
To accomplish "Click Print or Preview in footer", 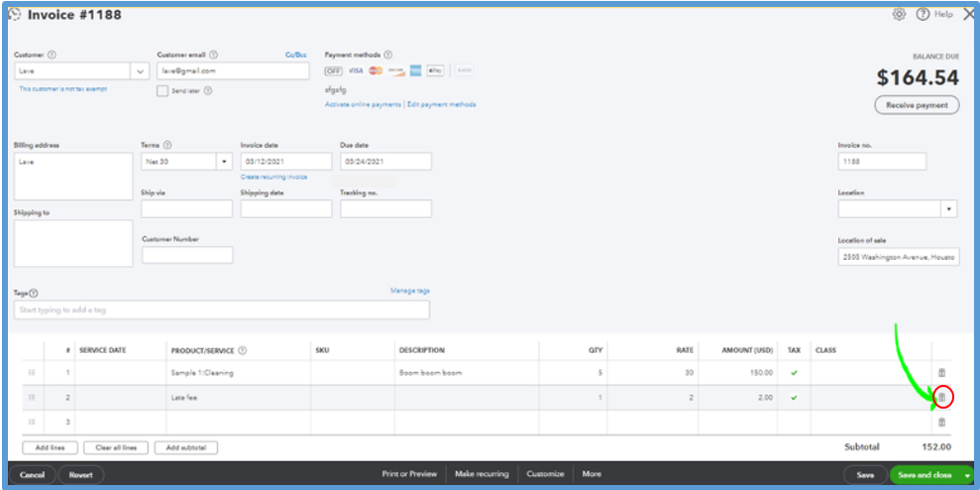I will [x=409, y=474].
